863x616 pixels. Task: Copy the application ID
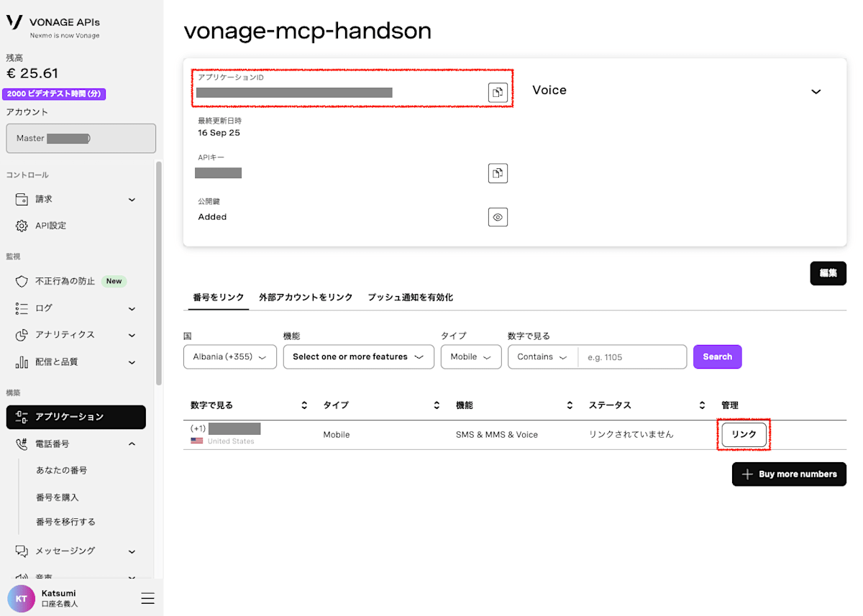(498, 92)
